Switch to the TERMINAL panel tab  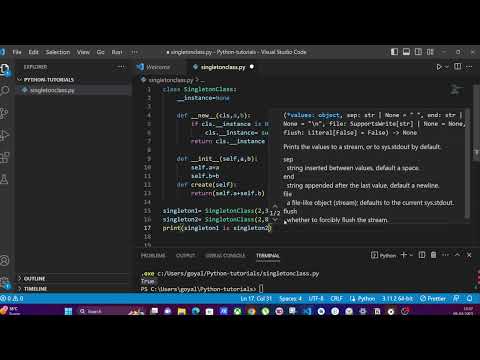[268, 256]
